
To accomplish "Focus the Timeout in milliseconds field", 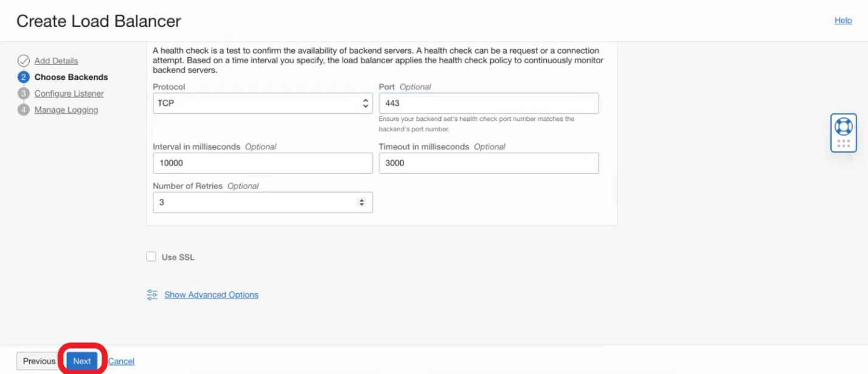I will pos(488,163).
